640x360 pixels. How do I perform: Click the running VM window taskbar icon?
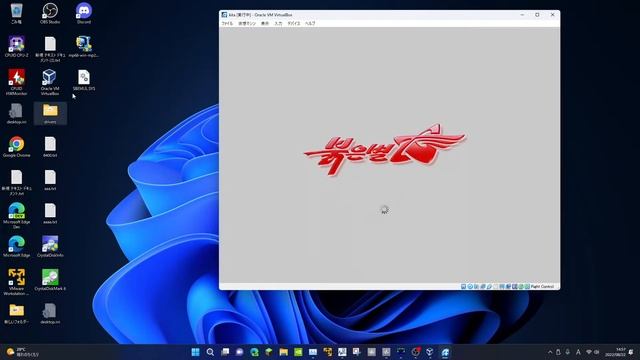[445, 352]
